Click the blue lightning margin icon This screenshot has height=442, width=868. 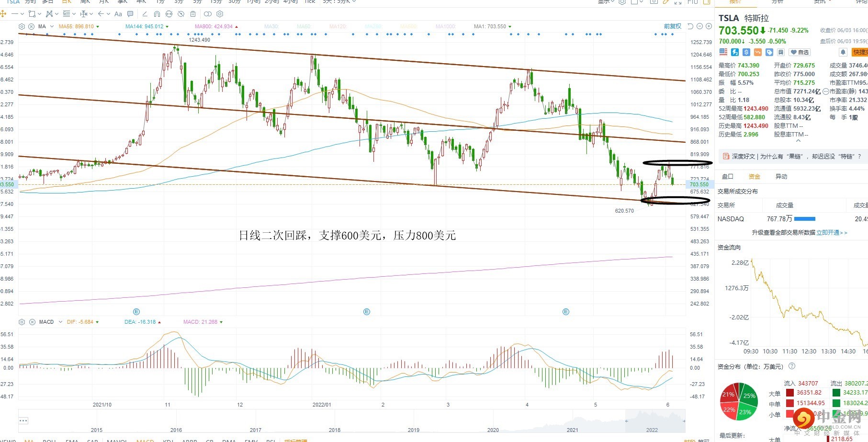(x=735, y=52)
